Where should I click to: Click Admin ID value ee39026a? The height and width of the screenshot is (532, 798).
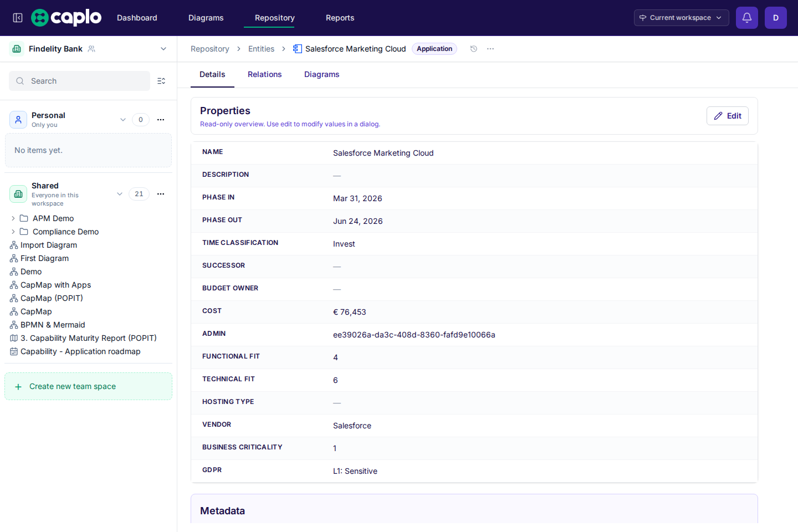(x=414, y=335)
